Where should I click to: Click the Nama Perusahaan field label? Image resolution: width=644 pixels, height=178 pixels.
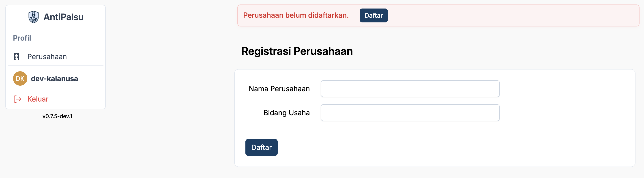coord(279,89)
